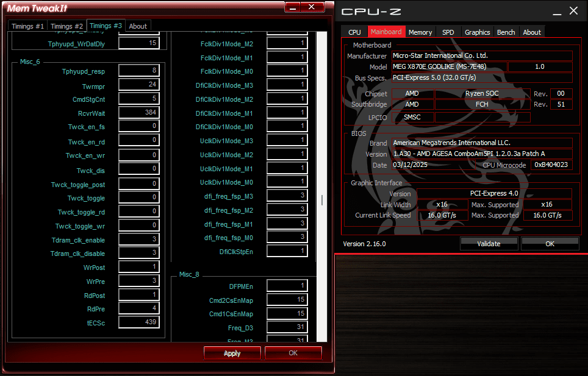Close the CPU-Z window

(x=574, y=11)
